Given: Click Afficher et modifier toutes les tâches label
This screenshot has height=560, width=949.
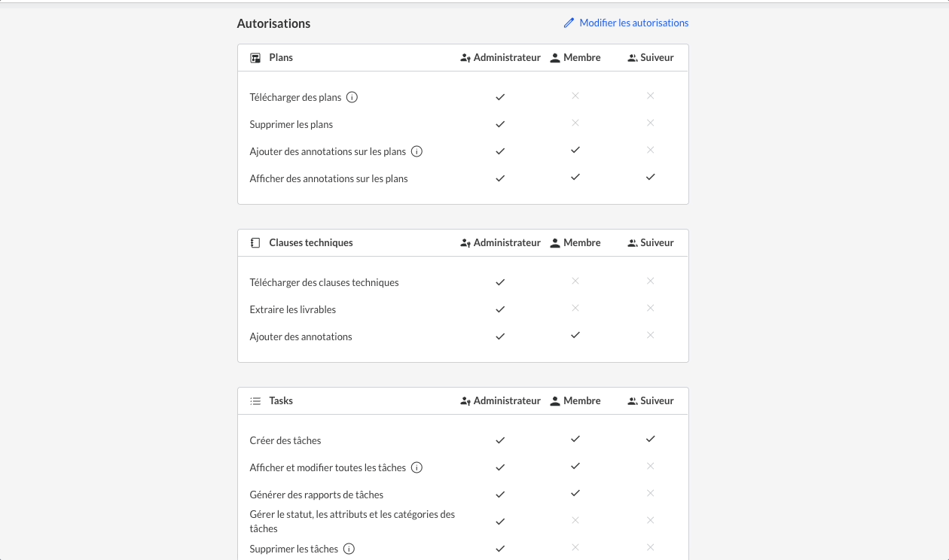Looking at the screenshot, I should click(x=328, y=468).
